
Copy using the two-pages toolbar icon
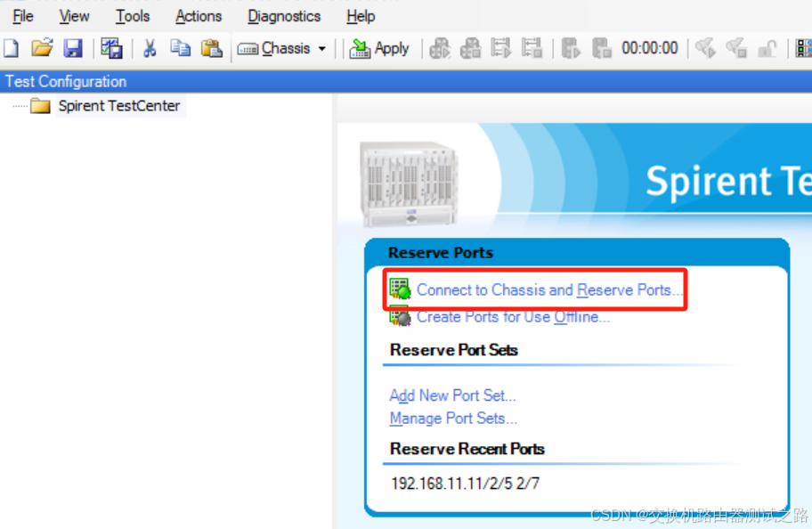tap(180, 48)
